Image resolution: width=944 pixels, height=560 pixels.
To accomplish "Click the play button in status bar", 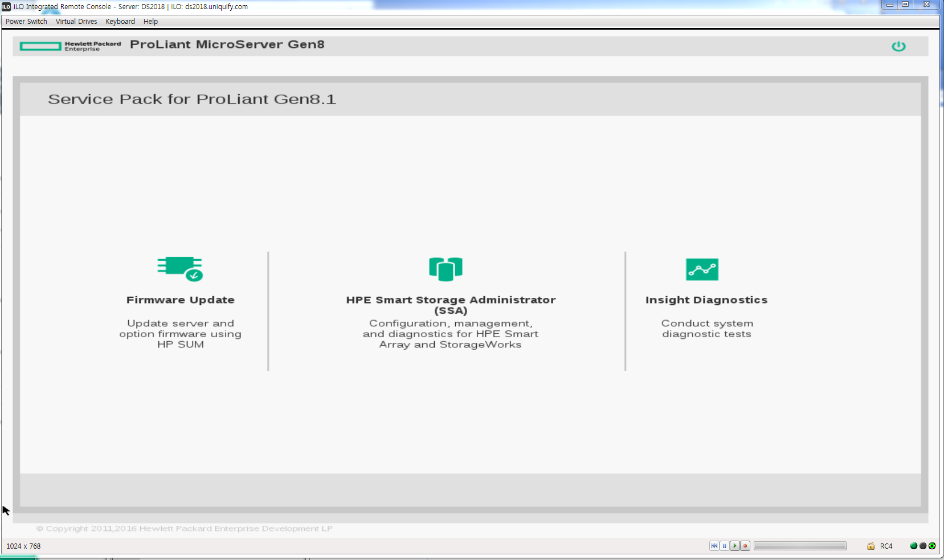I will [734, 546].
